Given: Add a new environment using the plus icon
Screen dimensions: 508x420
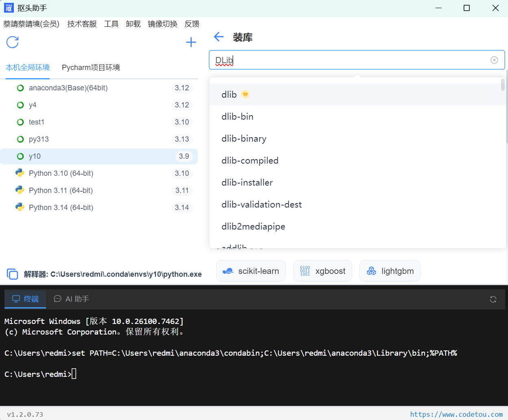Looking at the screenshot, I should point(191,42).
